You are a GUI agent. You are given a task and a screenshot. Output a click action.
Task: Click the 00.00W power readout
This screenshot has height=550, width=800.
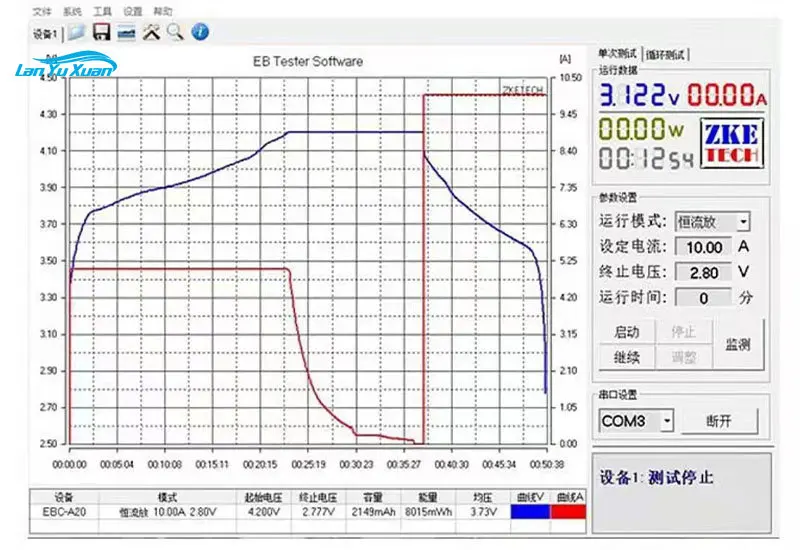click(641, 129)
